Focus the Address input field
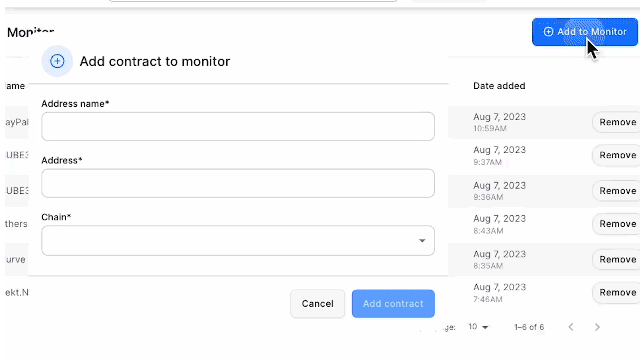The height and width of the screenshot is (360, 640). click(x=238, y=183)
